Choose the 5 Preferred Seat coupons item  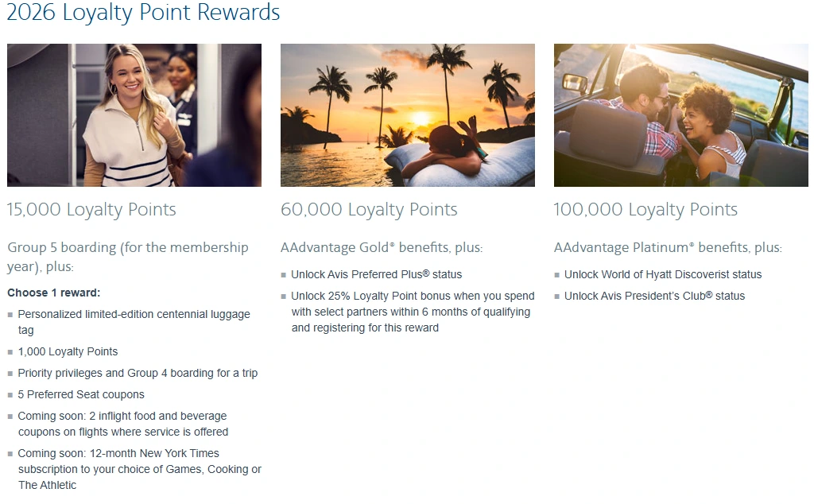82,394
